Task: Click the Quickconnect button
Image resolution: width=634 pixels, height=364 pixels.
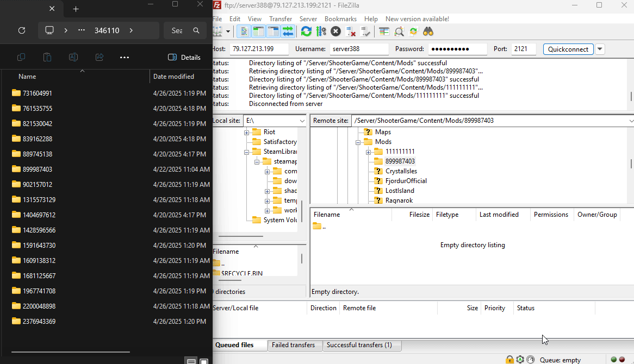Action: pyautogui.click(x=568, y=49)
